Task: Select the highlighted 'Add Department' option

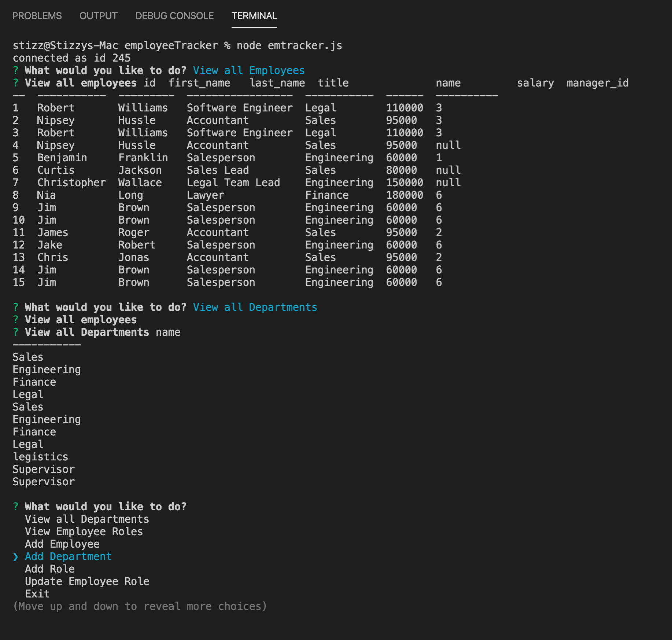Action: coord(68,556)
